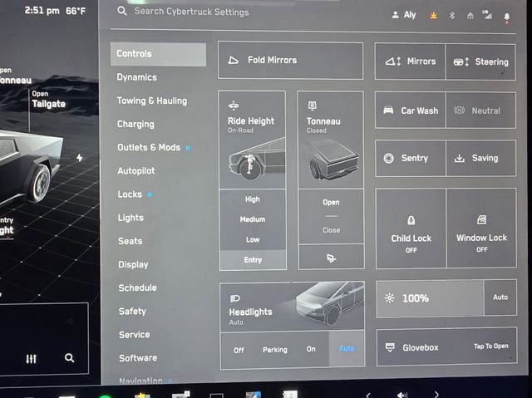Tap the Sentry circle icon
532x398 pixels.
[x=388, y=158]
